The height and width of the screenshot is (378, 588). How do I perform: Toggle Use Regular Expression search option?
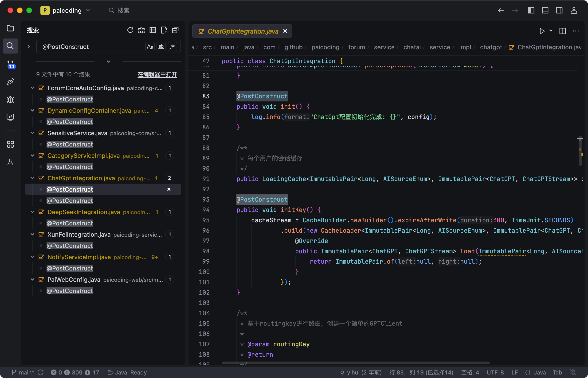[x=172, y=47]
